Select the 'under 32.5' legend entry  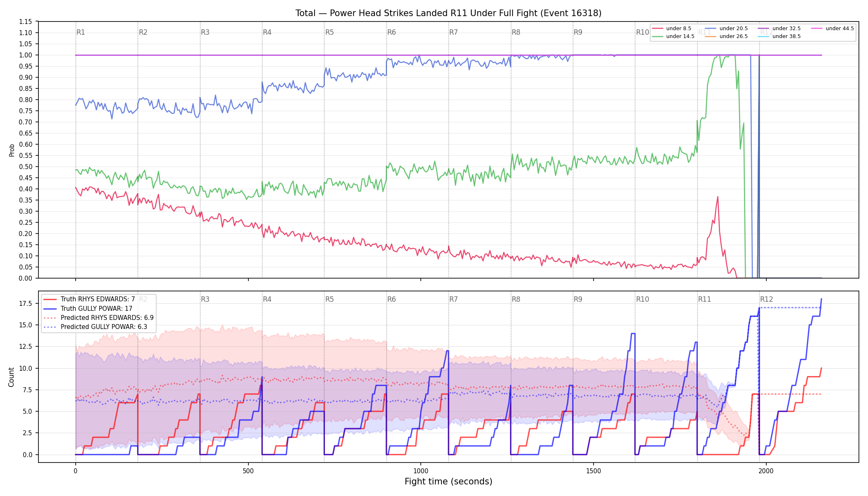(779, 29)
